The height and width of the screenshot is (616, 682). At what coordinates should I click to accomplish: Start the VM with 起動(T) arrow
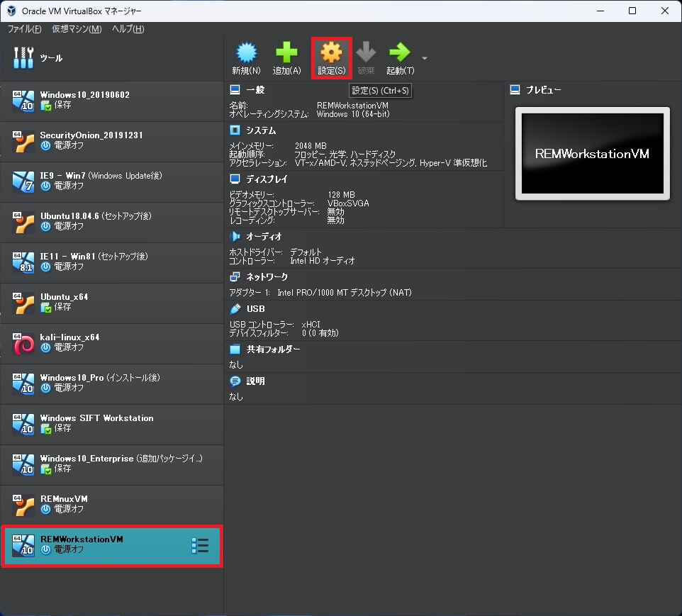point(400,52)
